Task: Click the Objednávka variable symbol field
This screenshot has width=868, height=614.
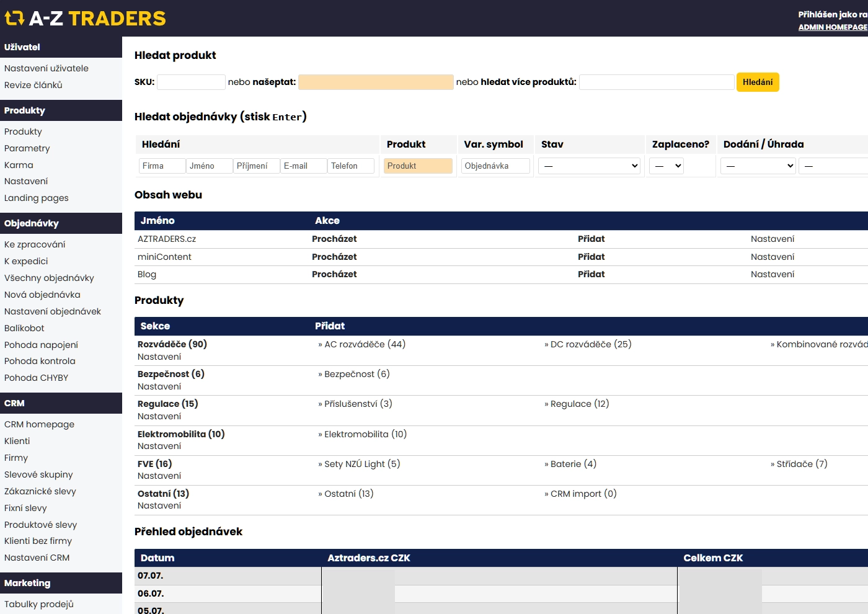Action: [495, 166]
